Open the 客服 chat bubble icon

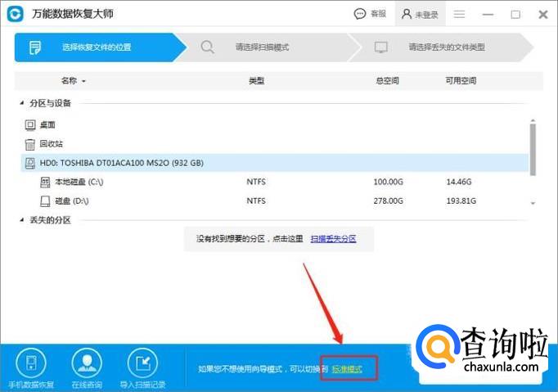360,14
